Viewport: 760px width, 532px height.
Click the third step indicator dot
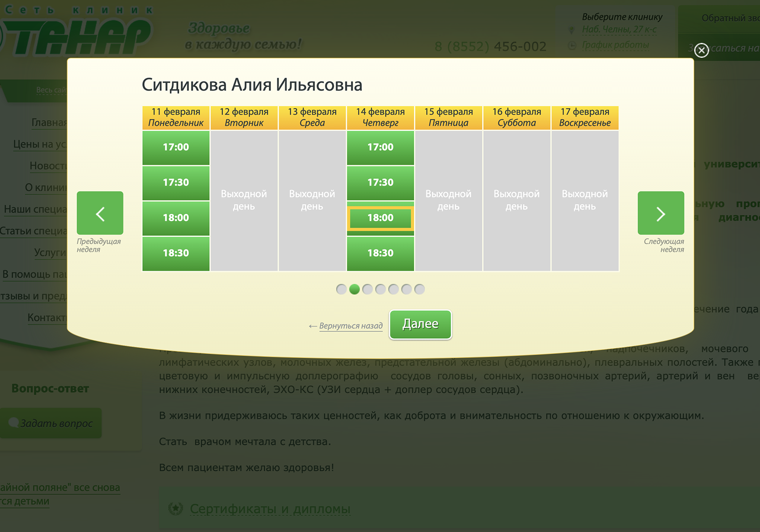tap(367, 289)
